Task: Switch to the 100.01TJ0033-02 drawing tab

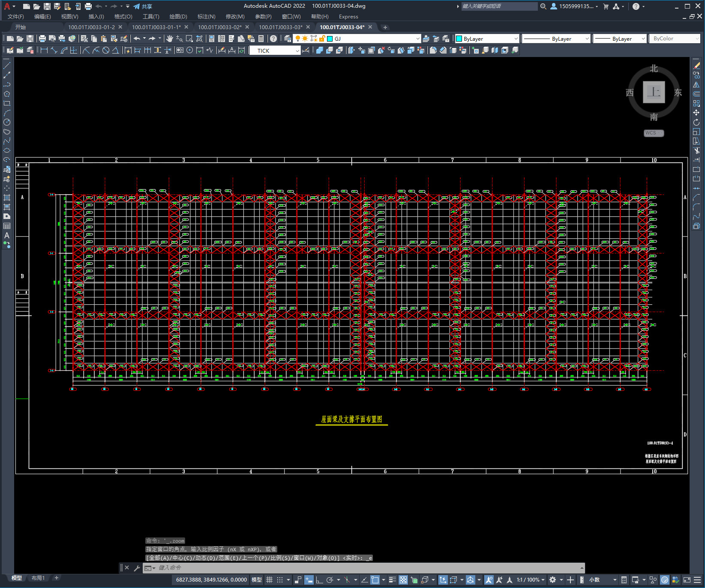Action: click(x=219, y=27)
